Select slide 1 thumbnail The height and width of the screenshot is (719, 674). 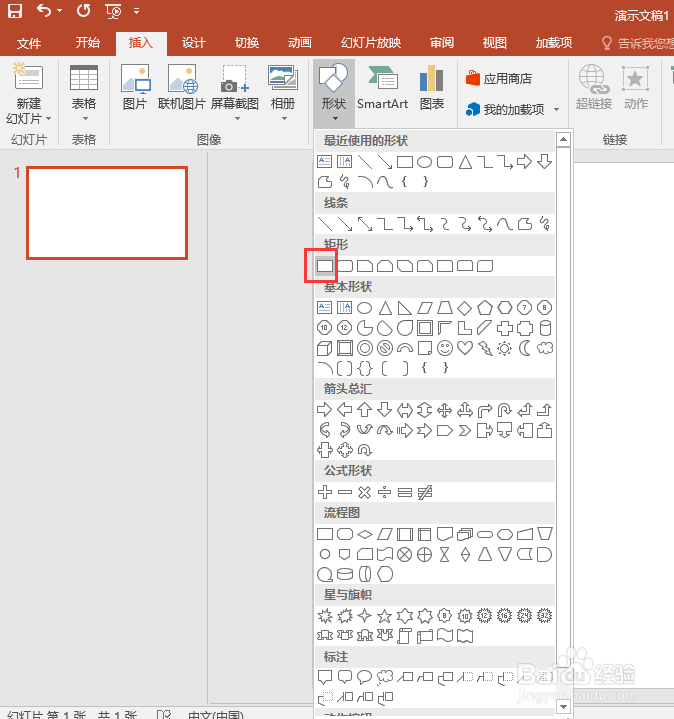107,213
